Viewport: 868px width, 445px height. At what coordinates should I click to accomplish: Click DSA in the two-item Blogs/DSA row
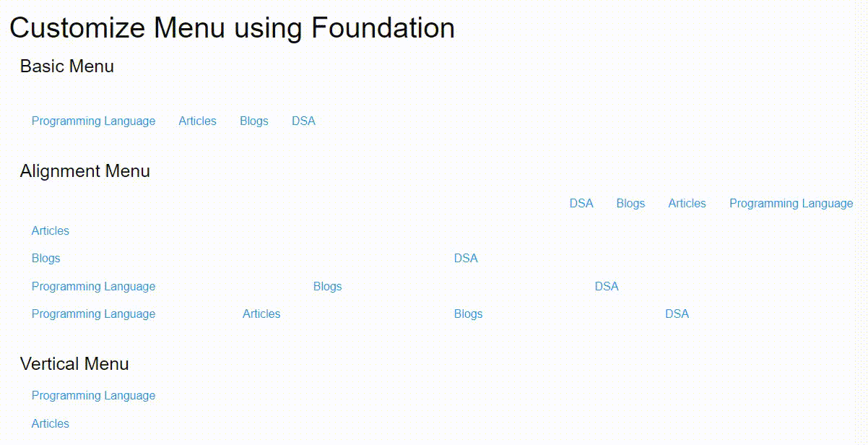click(466, 259)
